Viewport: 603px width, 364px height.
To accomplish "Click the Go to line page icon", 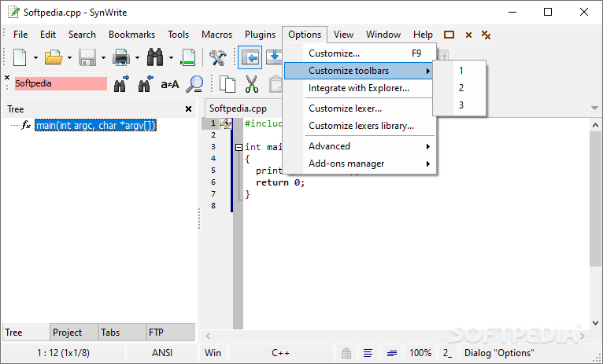I will pos(188,57).
